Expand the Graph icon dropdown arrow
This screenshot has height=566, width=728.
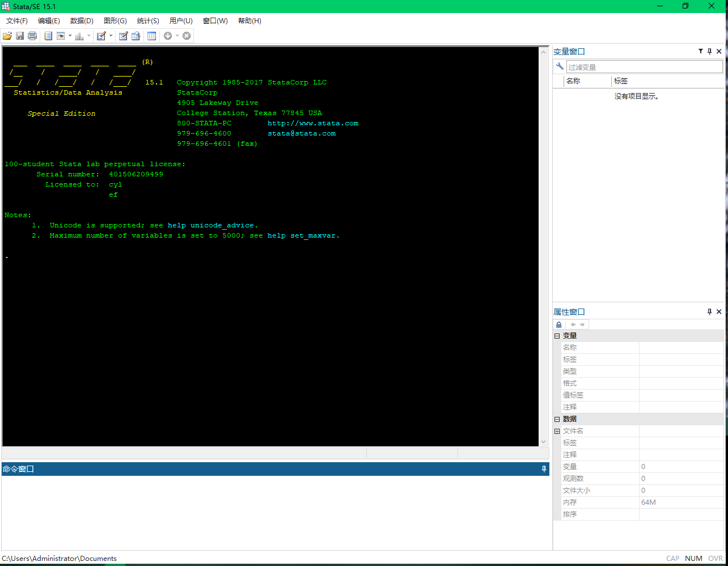[x=88, y=36]
